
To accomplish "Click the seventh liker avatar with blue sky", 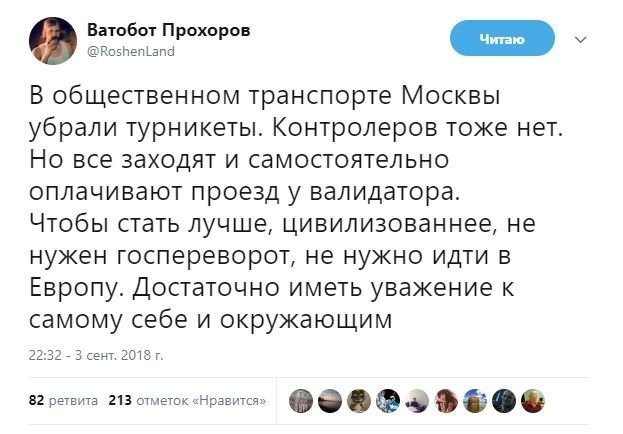I will point(476,401).
